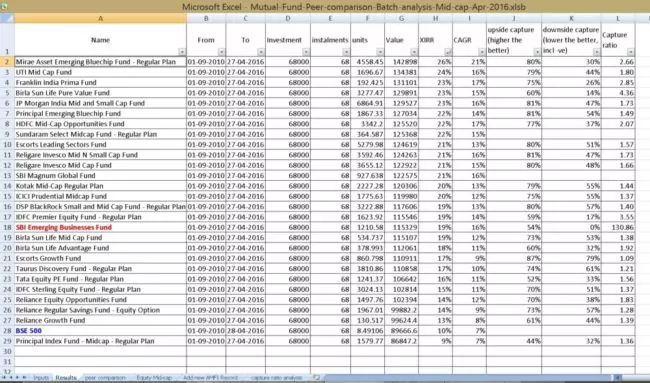650x383 pixels.
Task: Select cell Kotak Mid-Cap Regular Plan
Action: [101, 186]
